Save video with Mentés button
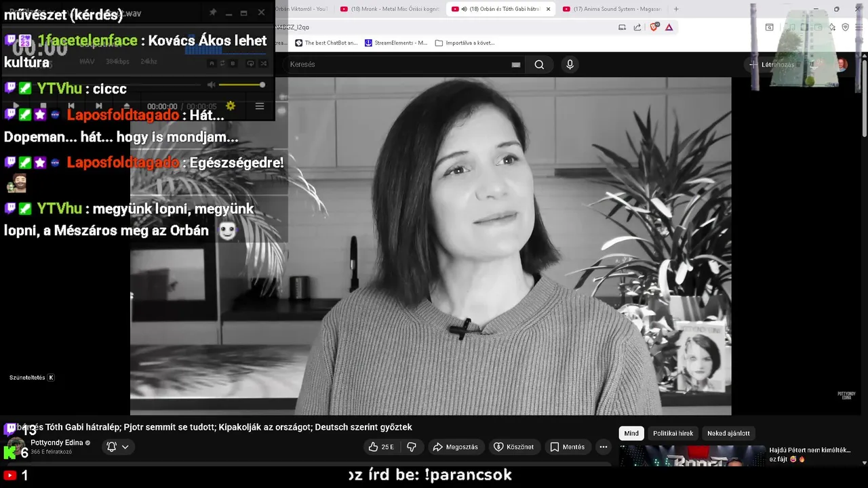The height and width of the screenshot is (488, 868). point(567,447)
